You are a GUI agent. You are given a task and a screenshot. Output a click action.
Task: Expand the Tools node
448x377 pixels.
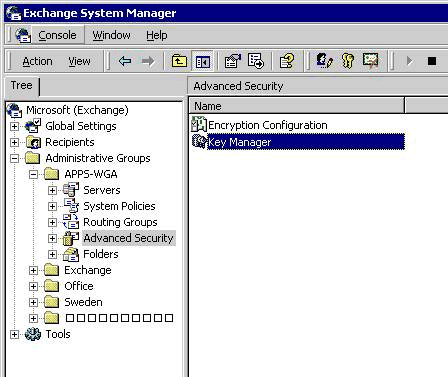tap(14, 334)
